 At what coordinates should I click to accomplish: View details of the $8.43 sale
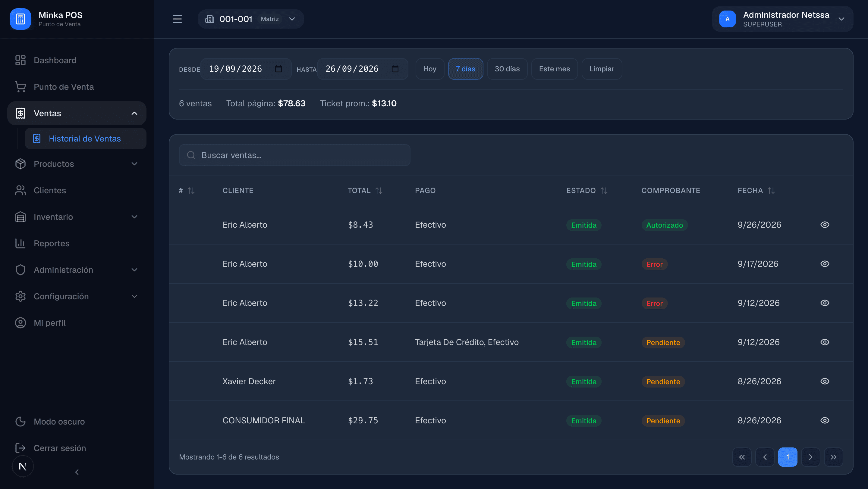pyautogui.click(x=825, y=224)
